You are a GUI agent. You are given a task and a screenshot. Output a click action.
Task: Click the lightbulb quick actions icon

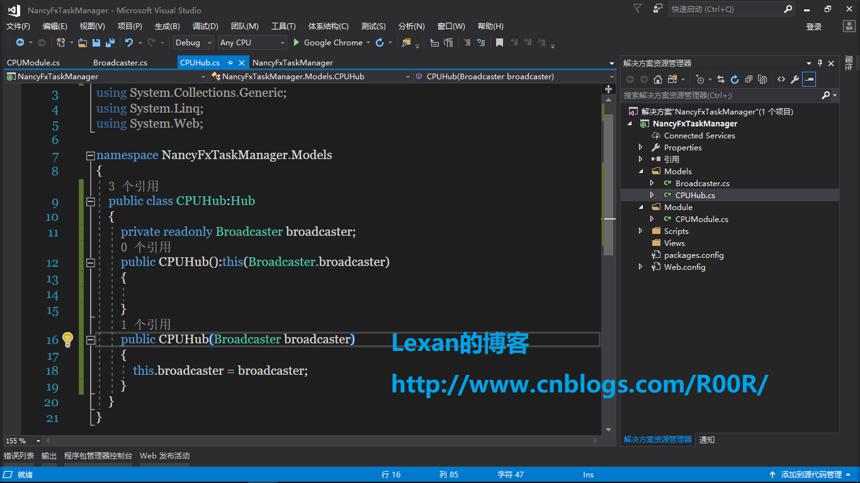click(x=67, y=339)
